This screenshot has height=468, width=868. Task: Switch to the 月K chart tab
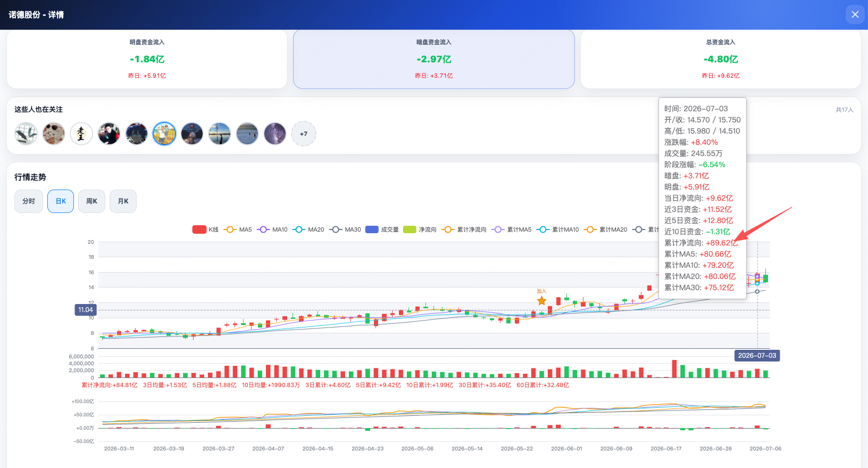123,201
